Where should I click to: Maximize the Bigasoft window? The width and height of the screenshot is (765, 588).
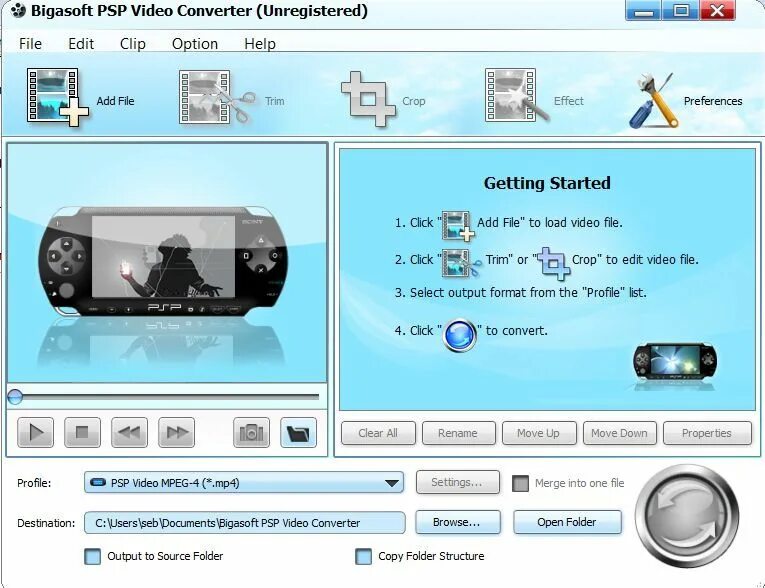tap(681, 10)
